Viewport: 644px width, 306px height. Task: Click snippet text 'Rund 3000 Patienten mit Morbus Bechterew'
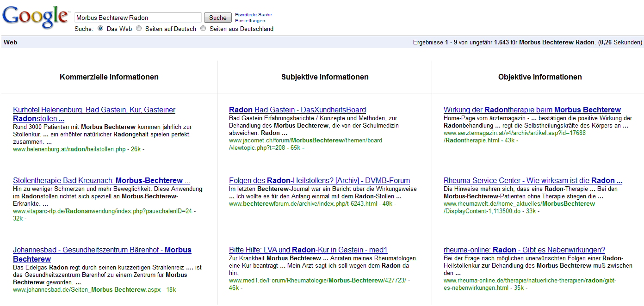pos(74,127)
